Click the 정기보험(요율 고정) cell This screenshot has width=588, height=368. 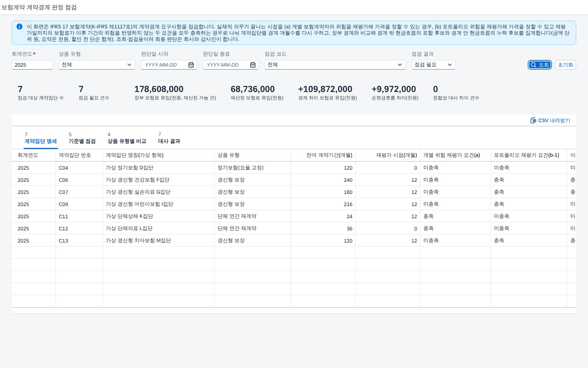click(x=252, y=168)
